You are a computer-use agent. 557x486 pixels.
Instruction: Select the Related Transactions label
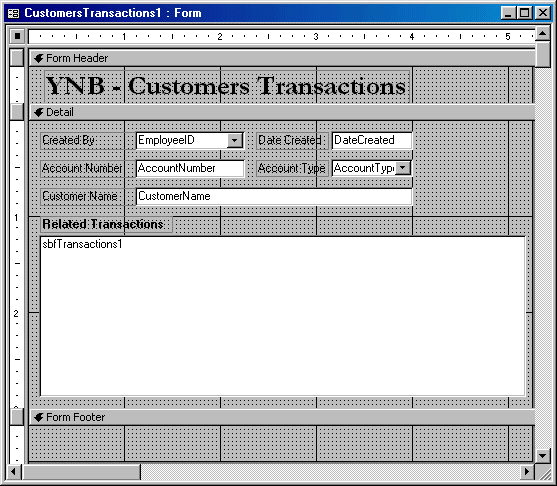(106, 225)
